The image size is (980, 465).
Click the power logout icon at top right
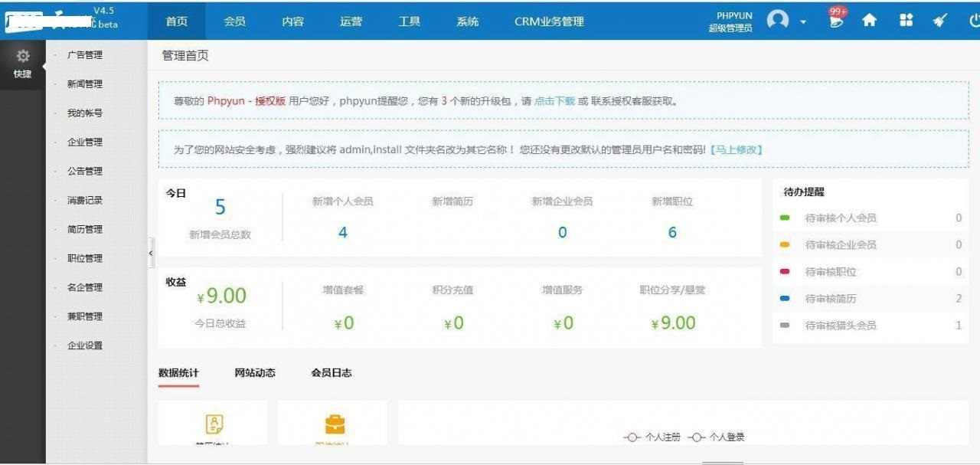(972, 21)
